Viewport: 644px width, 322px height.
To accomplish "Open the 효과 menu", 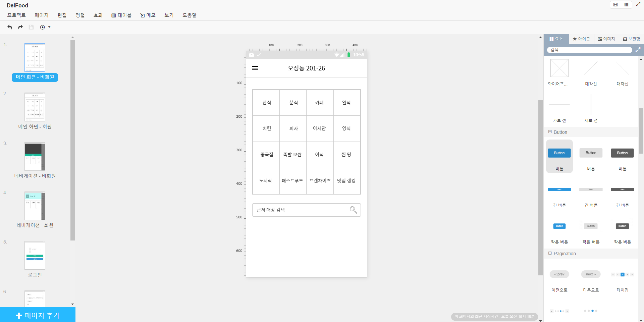I will click(x=98, y=15).
